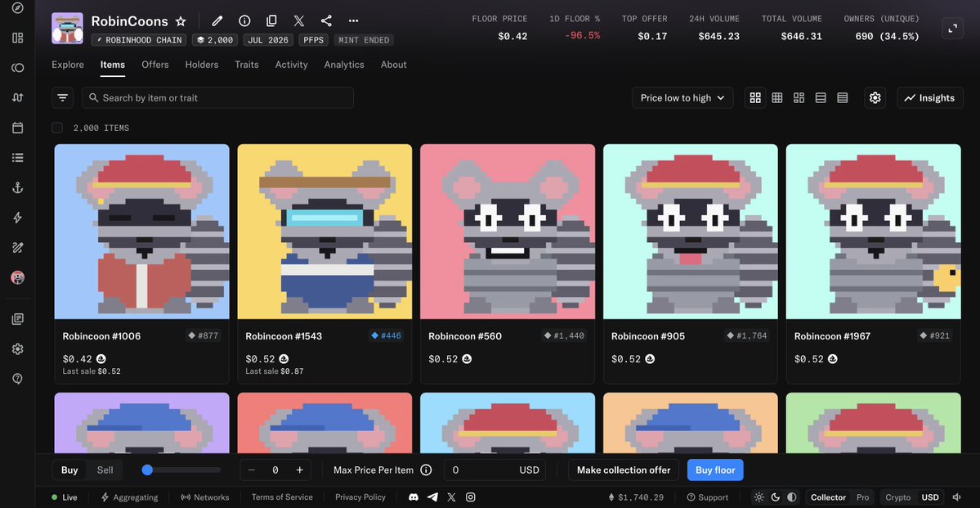Image resolution: width=980 pixels, height=508 pixels.
Task: Open the Price low to high dropdown
Action: point(682,97)
